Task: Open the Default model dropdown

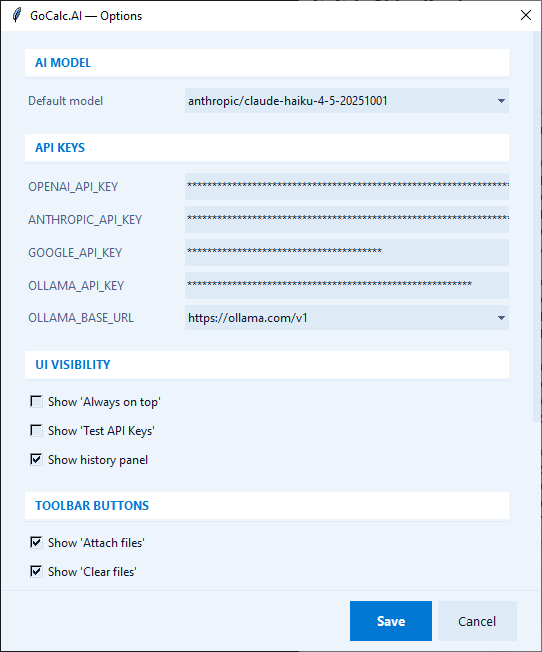Action: [x=346, y=101]
